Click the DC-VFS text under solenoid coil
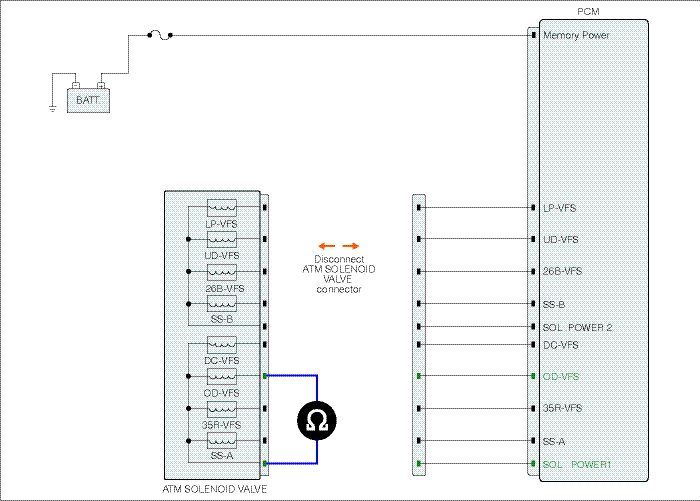Screen dimensions: 700x501 (x=222, y=361)
